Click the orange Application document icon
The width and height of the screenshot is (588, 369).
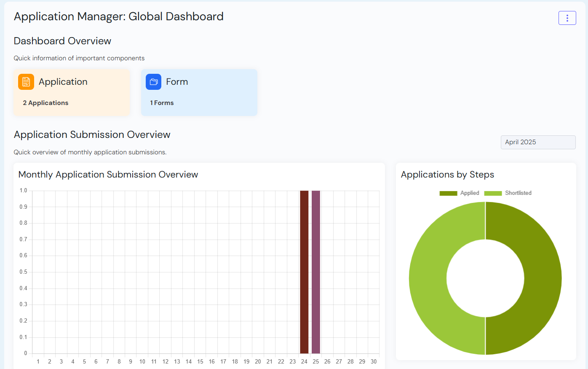click(x=26, y=82)
